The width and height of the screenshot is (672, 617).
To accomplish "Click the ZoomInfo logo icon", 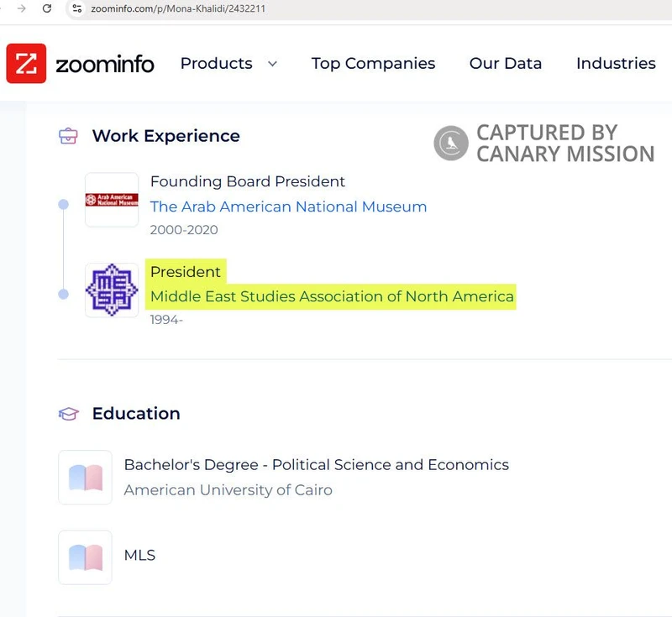I will [x=26, y=64].
